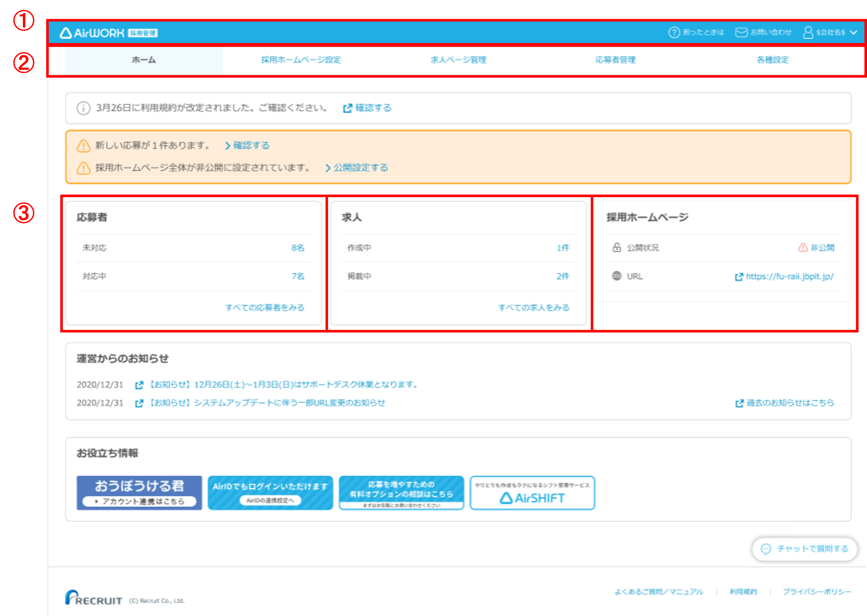This screenshot has height=616, width=867.
Task: Open the 作成中 1件 count
Action: (563, 248)
